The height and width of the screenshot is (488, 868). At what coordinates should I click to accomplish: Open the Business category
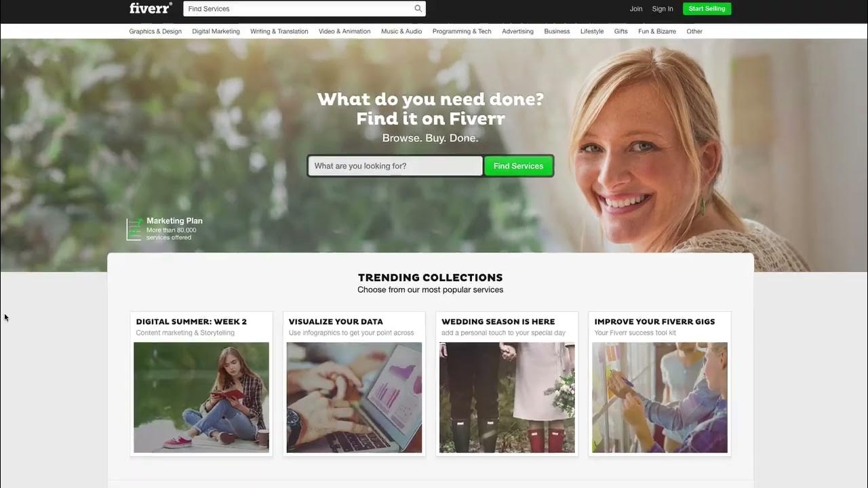557,31
